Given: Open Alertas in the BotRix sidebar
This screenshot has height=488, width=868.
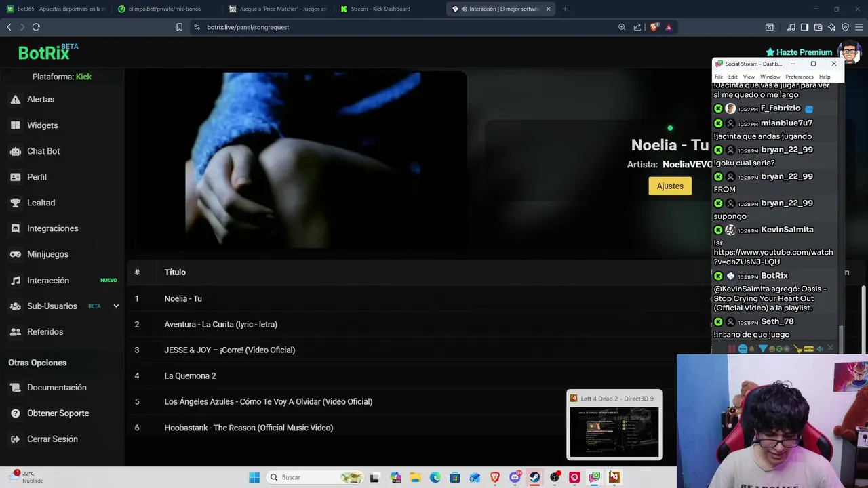Looking at the screenshot, I should [41, 99].
